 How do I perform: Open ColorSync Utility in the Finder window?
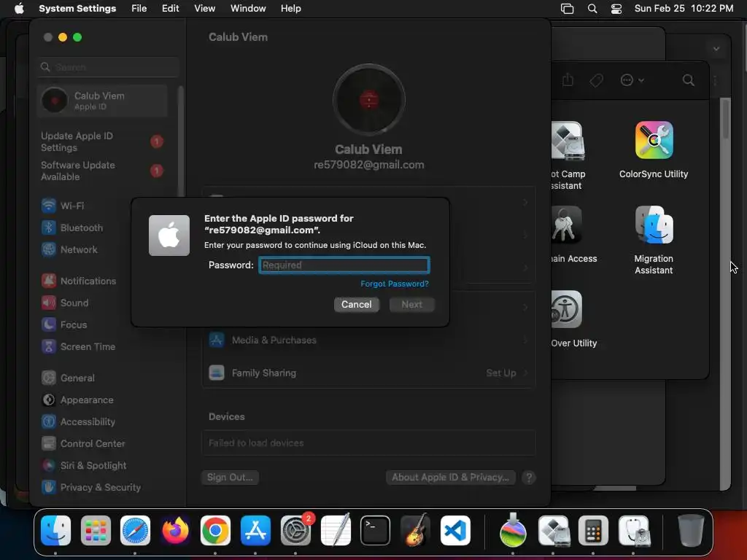[654, 150]
